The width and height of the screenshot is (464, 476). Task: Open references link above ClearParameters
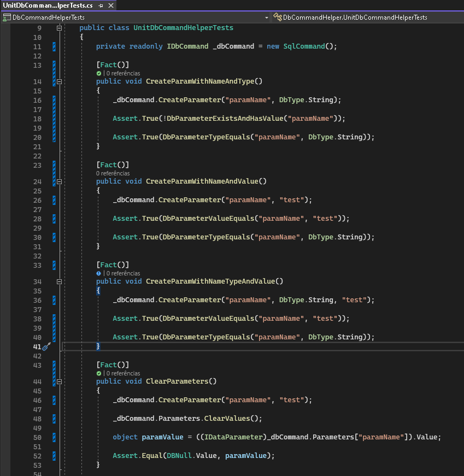[x=123, y=373]
